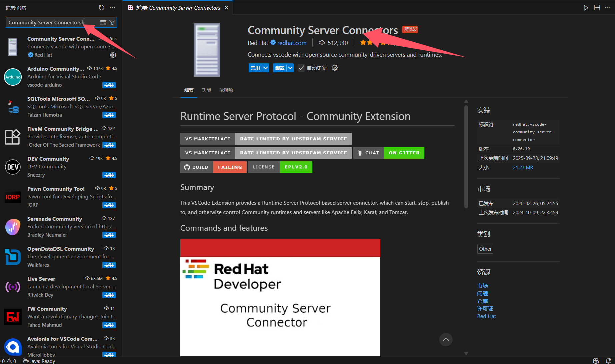Click the split editor layout icon
This screenshot has width=615, height=364.
click(597, 8)
